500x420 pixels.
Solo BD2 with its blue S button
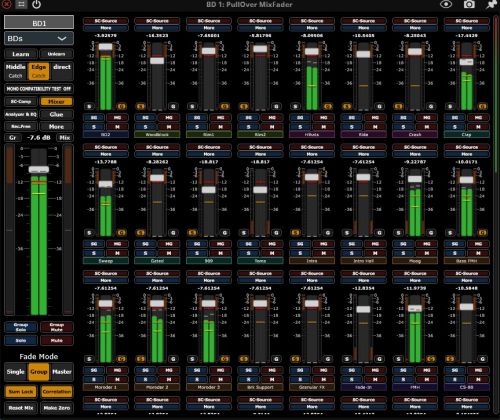click(94, 127)
